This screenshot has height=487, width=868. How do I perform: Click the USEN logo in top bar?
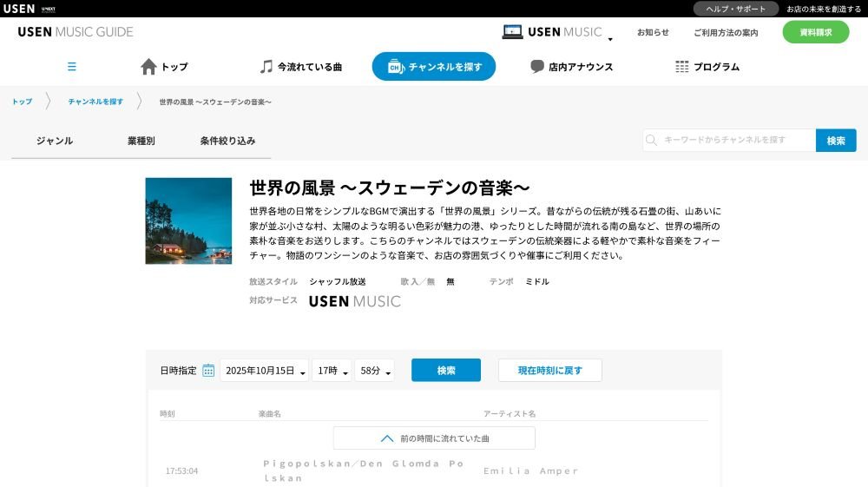[18, 9]
